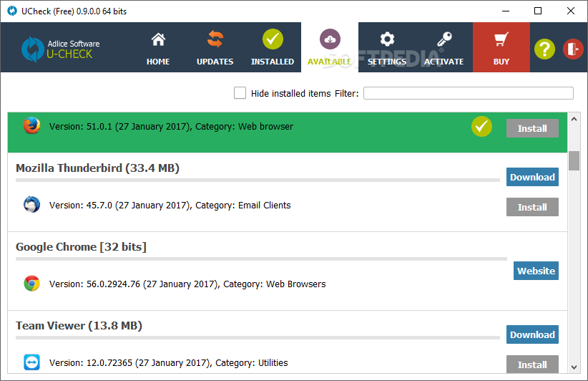Select the Mozilla Thunderbird (33.4 MB) heading
Viewport: 588px width, 381px height.
point(97,168)
